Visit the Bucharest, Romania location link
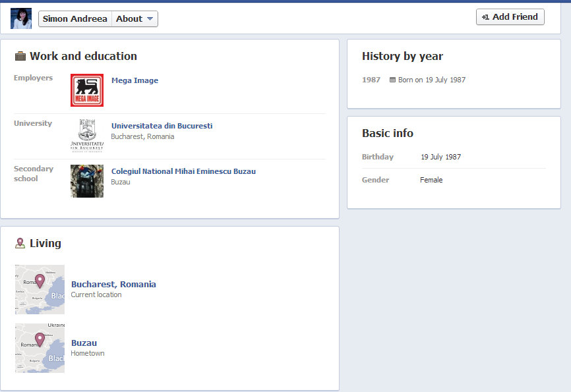Image resolution: width=571 pixels, height=392 pixels. point(113,285)
